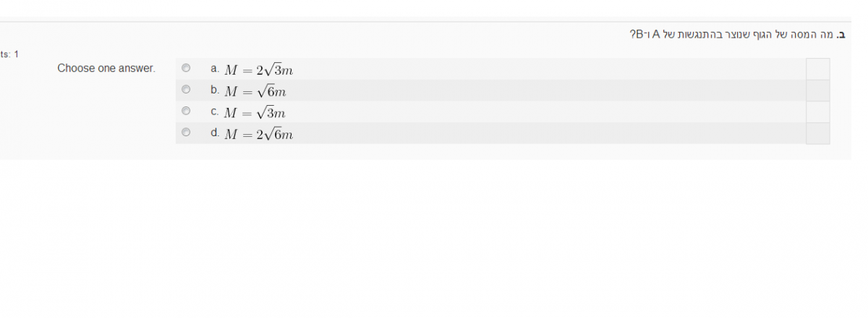This screenshot has height=318, width=868.
Task: Pick radio button for answer d
Action: pyautogui.click(x=186, y=133)
